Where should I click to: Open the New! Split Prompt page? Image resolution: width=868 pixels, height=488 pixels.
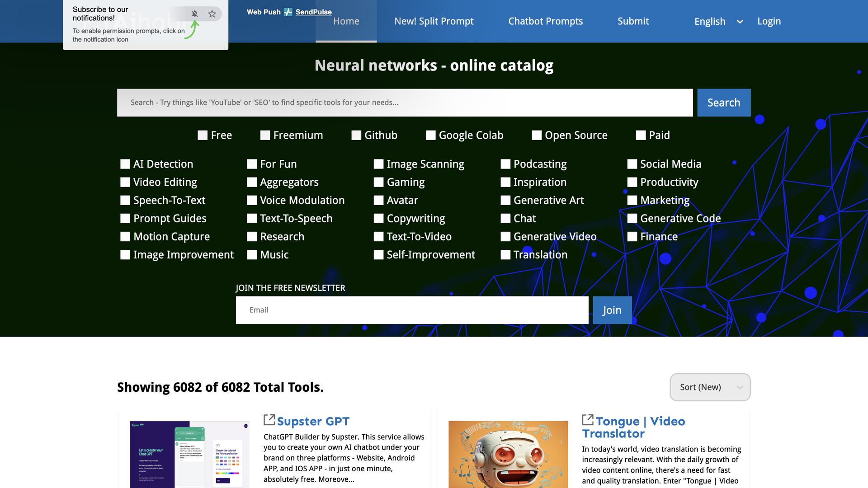point(434,21)
